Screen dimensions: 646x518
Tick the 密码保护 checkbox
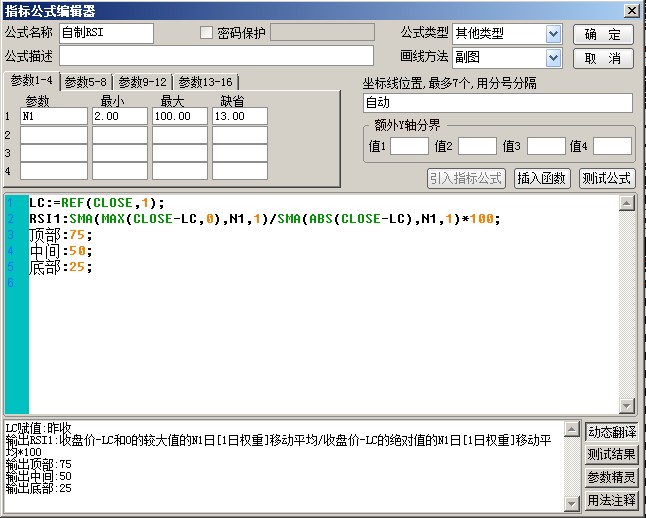coord(206,33)
